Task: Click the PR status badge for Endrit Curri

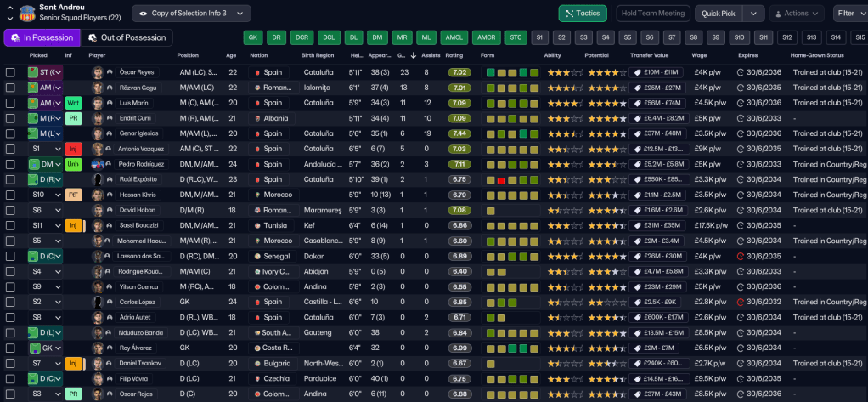Action: 74,118
